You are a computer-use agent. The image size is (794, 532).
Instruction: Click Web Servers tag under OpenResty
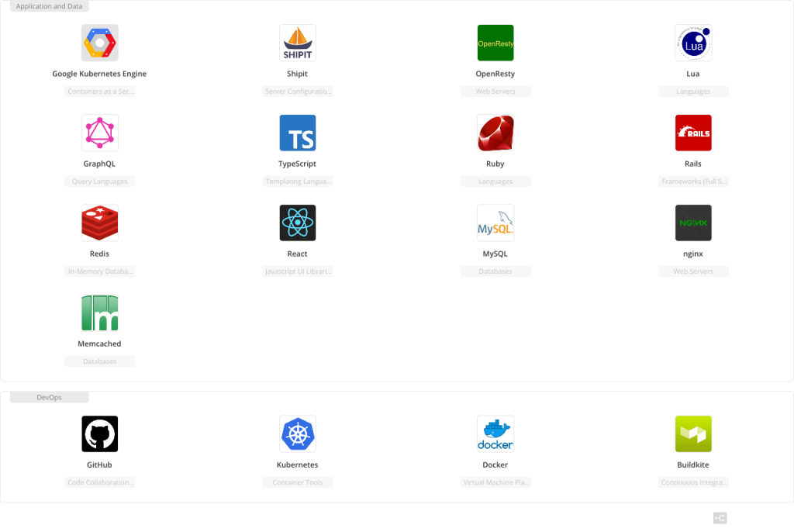(495, 92)
